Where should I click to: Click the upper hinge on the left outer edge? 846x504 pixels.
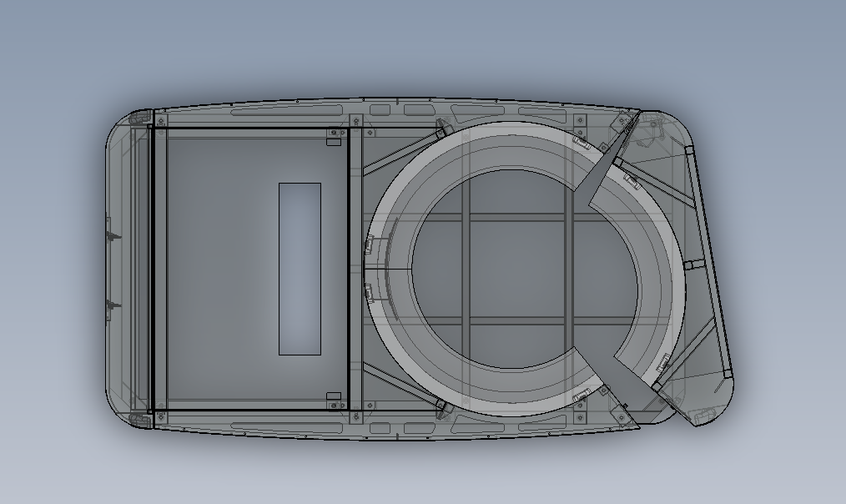109,236
